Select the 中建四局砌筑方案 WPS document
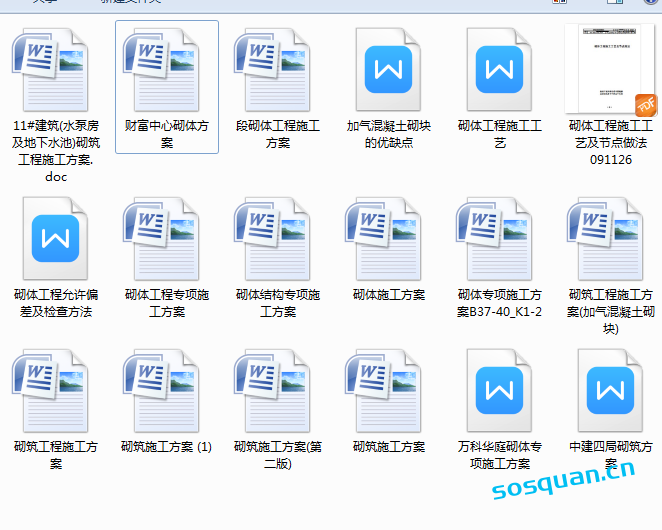Screen dimensions: 662x530 pos(610,391)
